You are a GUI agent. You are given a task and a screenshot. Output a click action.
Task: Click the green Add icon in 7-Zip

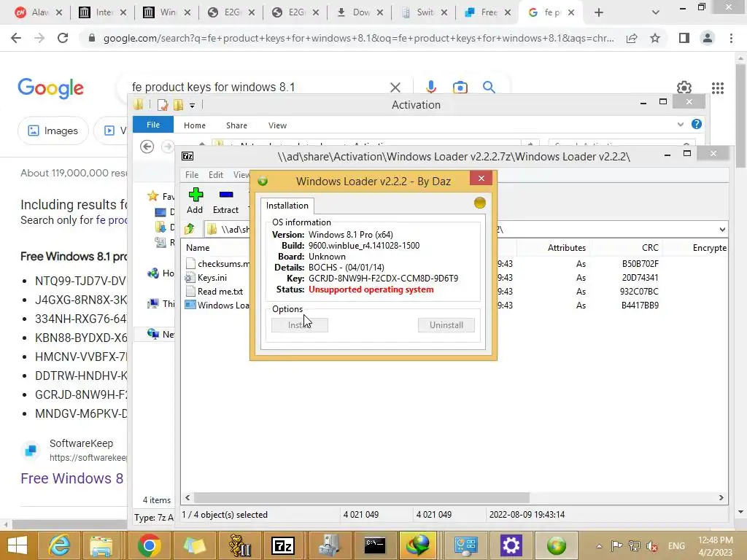196,194
